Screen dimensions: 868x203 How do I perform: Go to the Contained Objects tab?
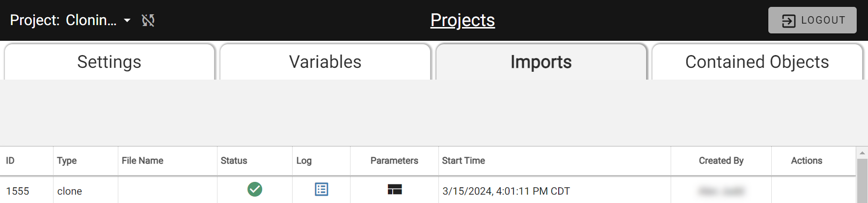[757, 62]
